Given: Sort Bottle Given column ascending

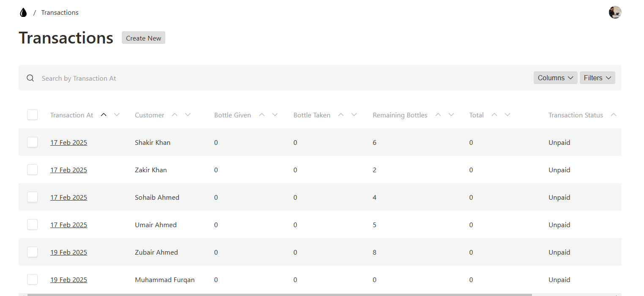Looking at the screenshot, I should coord(262,115).
